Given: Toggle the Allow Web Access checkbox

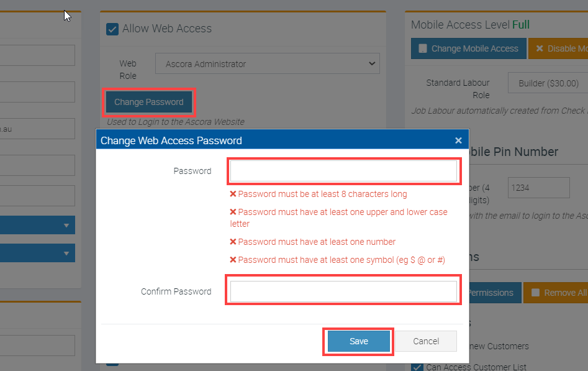Looking at the screenshot, I should pos(112,29).
